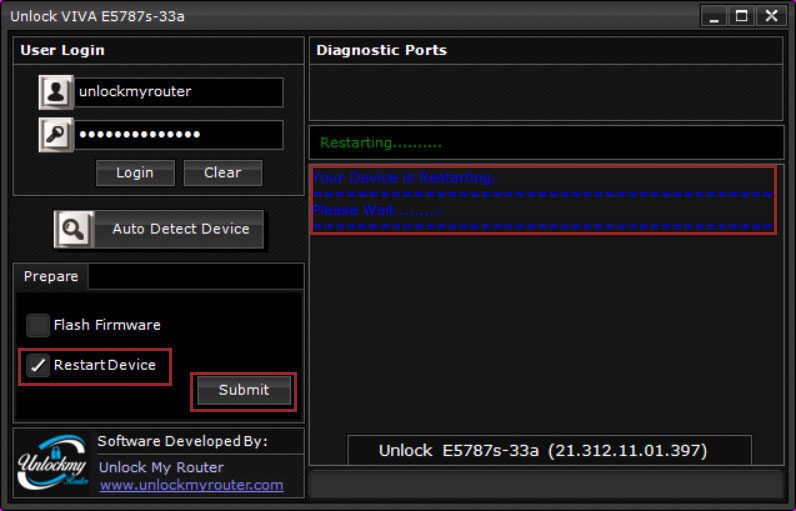Click the user profile icon beside username
The image size is (796, 511).
[x=56, y=92]
